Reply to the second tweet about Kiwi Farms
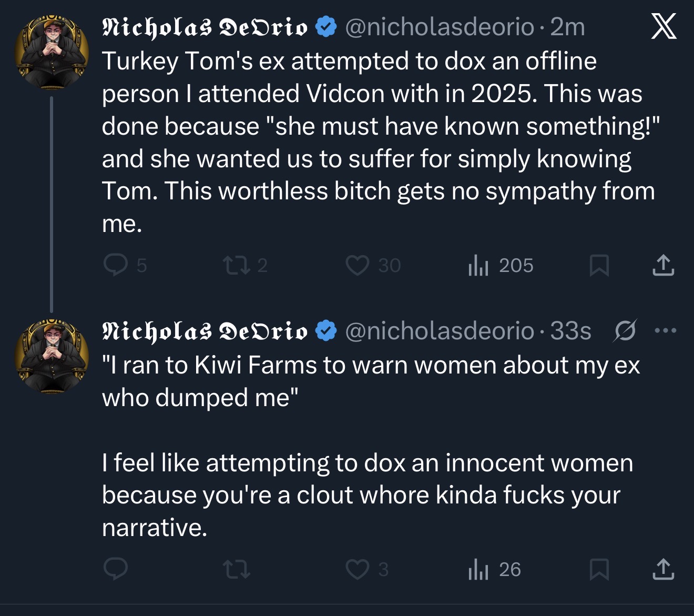The image size is (694, 616). [x=116, y=569]
